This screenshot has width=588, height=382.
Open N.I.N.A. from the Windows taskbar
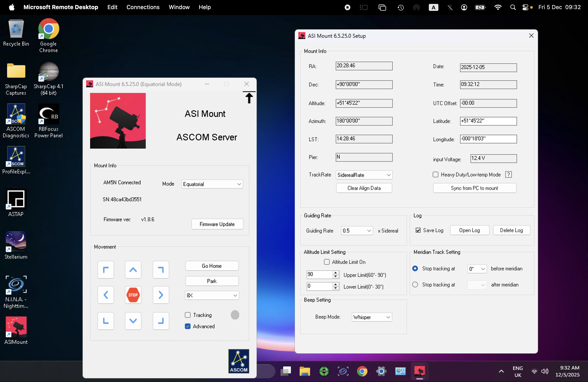click(x=343, y=371)
